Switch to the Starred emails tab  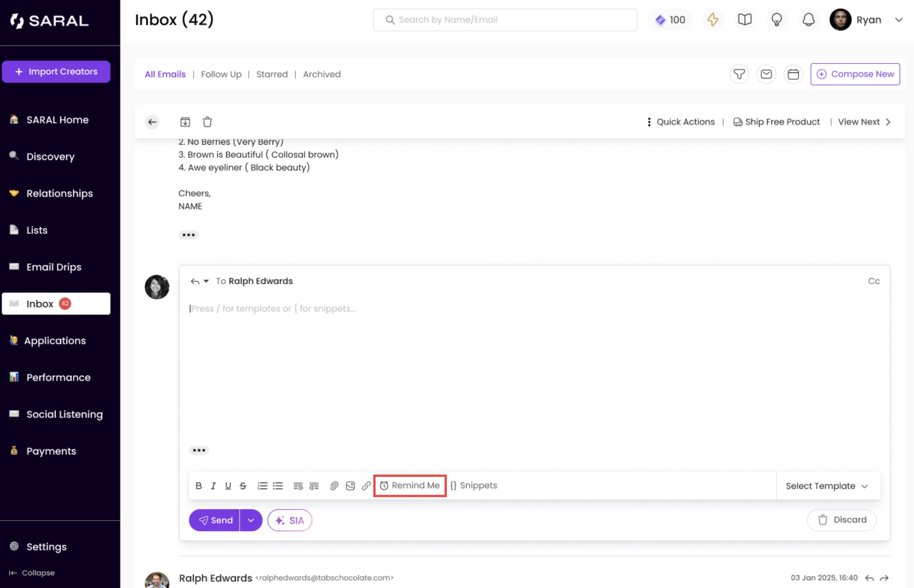tap(272, 74)
